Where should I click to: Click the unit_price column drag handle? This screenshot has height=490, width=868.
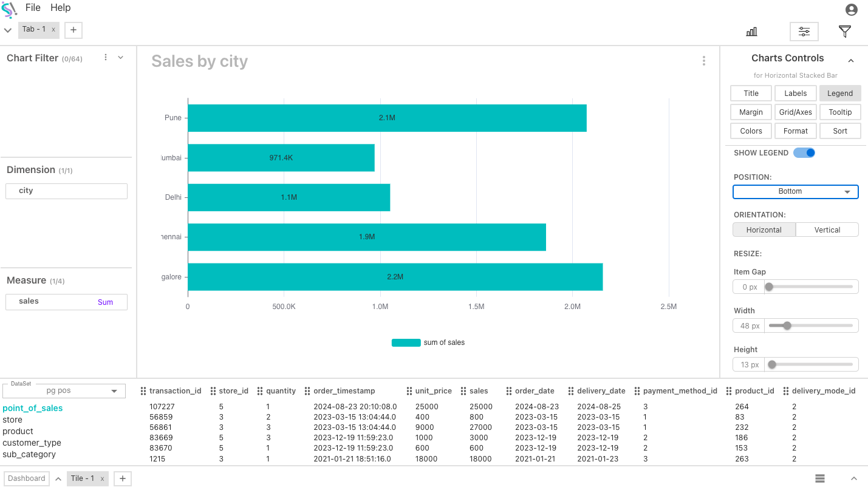409,391
